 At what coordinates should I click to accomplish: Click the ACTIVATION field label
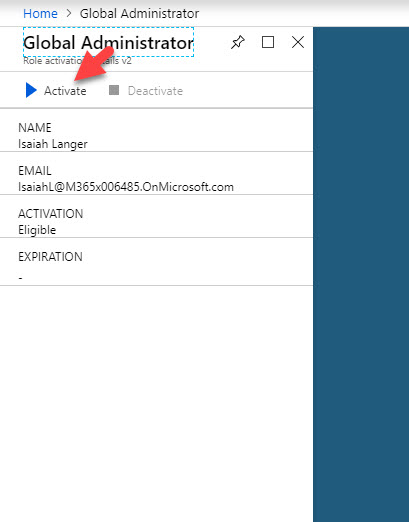pos(50,214)
